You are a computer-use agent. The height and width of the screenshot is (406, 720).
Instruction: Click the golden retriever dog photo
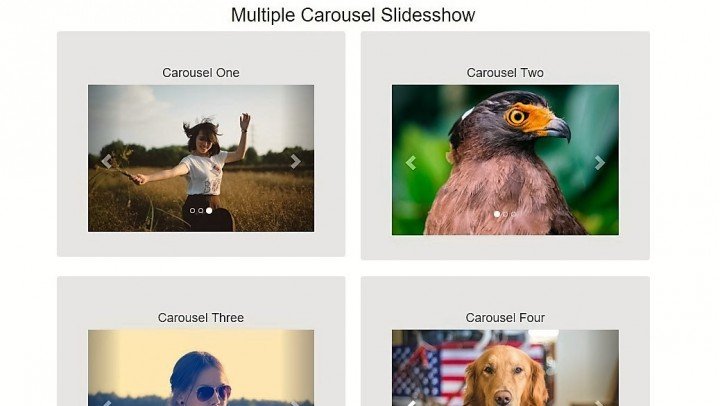[x=505, y=368]
